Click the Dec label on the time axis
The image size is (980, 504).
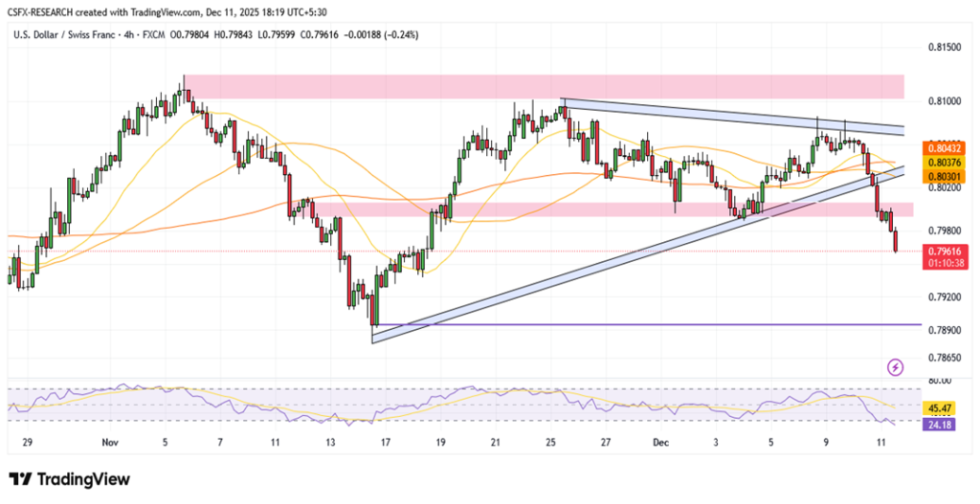(659, 444)
